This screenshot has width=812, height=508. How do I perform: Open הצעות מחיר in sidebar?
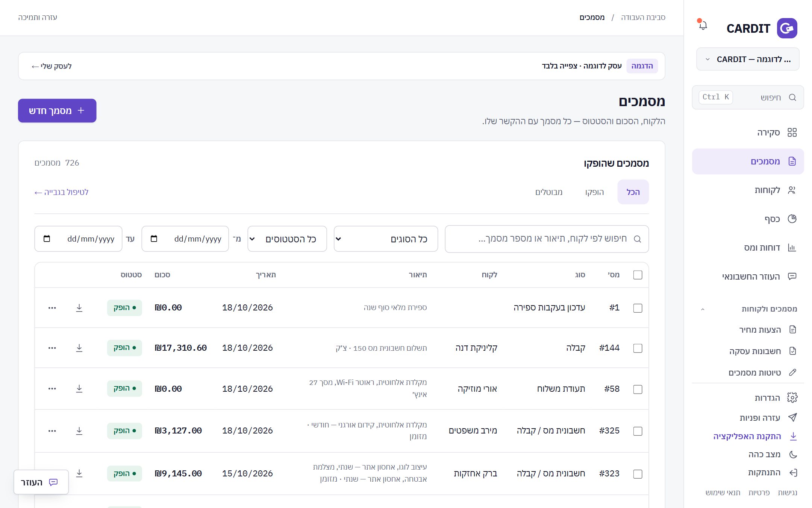click(768, 330)
